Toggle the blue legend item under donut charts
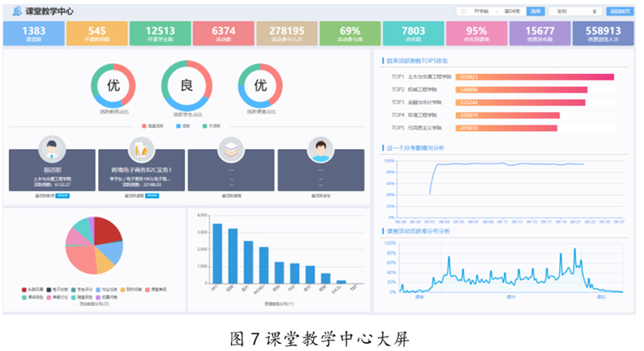Screen dimensions: 644x351 pos(184,126)
